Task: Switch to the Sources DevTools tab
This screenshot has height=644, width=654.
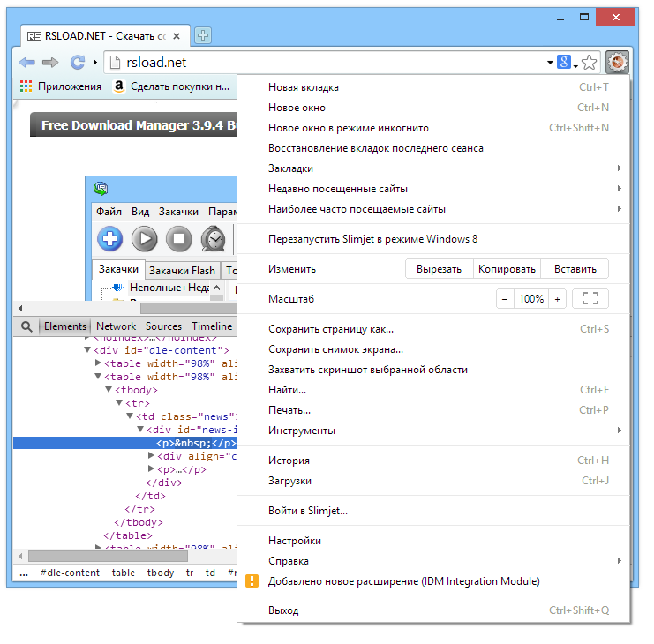Action: point(163,326)
